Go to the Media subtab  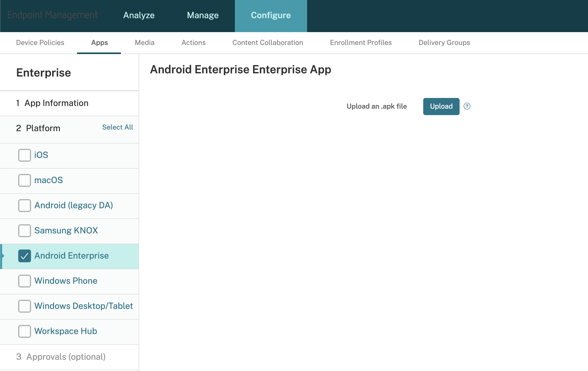point(144,43)
